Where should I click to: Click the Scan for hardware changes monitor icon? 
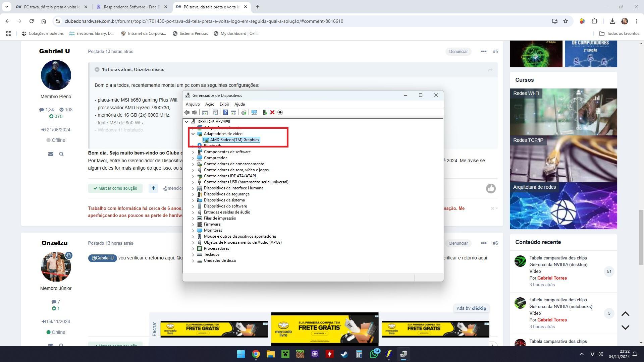[x=254, y=112]
